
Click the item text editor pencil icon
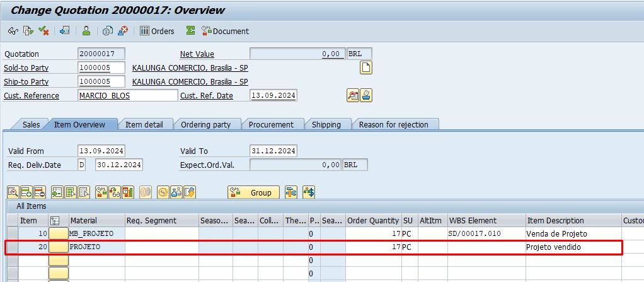190,192
